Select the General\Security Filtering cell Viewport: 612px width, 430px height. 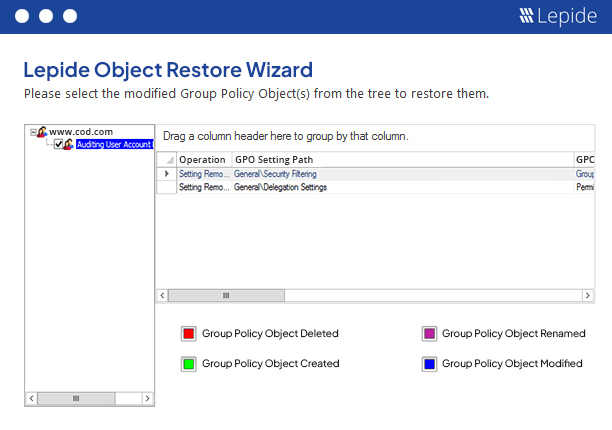[x=402, y=174]
